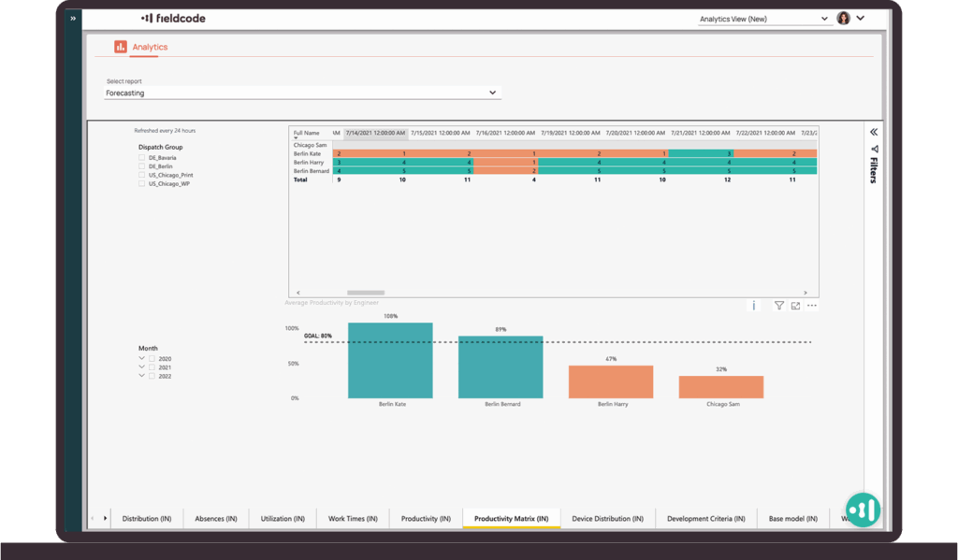Click the Fieldcode logo in header
958x560 pixels.
tap(173, 18)
